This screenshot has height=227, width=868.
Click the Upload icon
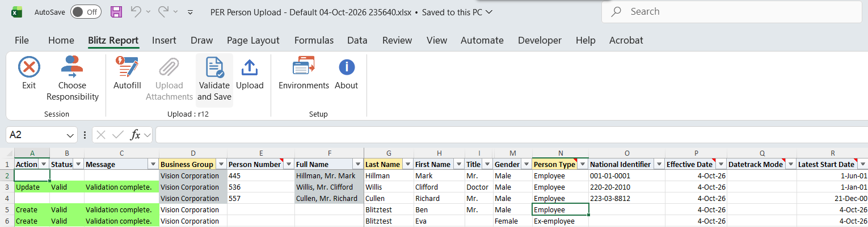pos(250,67)
